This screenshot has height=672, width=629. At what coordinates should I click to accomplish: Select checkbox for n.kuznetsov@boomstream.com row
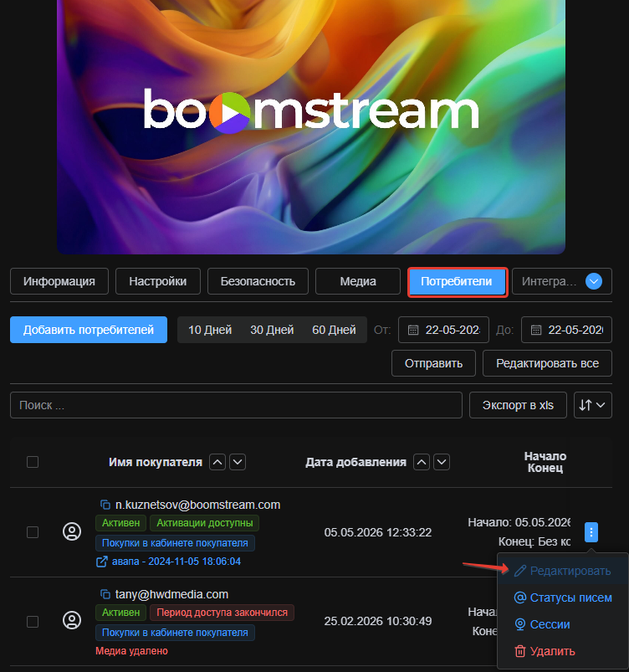coord(33,532)
